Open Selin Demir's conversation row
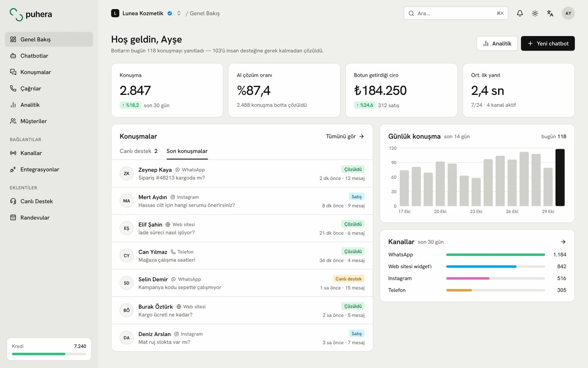This screenshot has height=368, width=588. coord(242,283)
